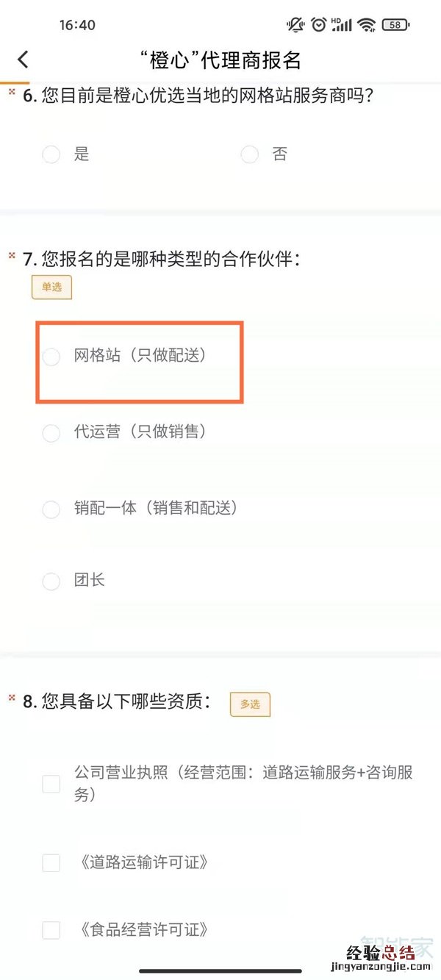Image resolution: width=441 pixels, height=980 pixels.
Task: Choose 网格站（只做配送）option
Action: pos(51,357)
